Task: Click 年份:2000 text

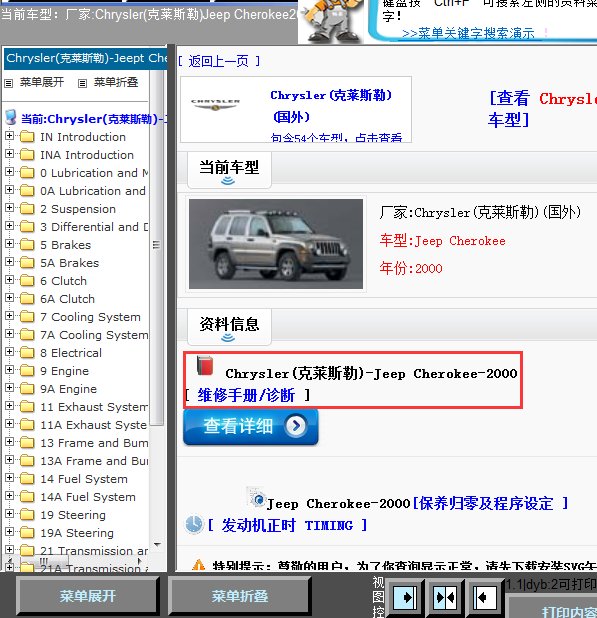Action: [411, 268]
